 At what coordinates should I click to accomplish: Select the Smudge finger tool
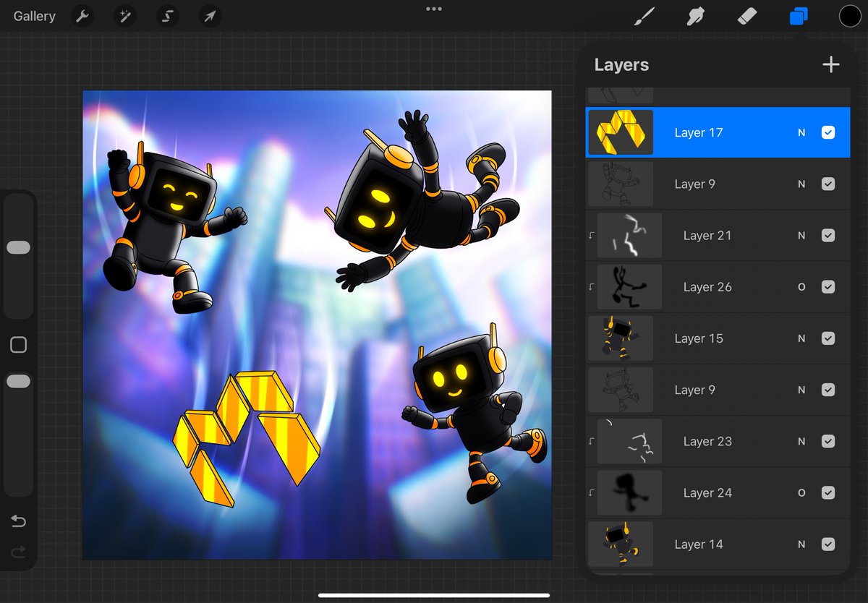pos(694,16)
